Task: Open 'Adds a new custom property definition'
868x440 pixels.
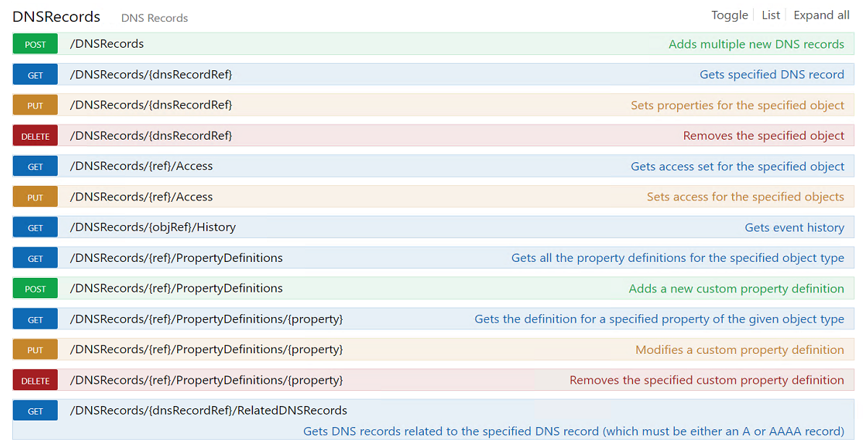Action: 736,289
